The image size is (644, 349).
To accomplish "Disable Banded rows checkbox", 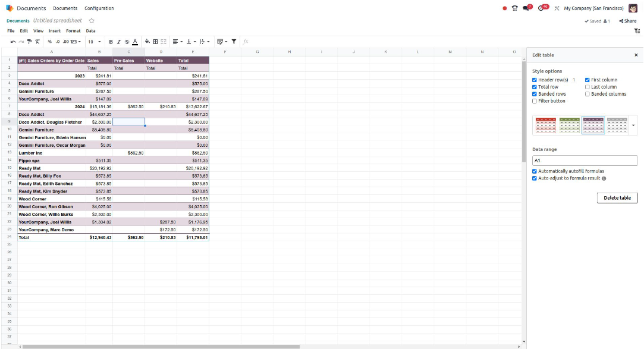I will tap(535, 94).
